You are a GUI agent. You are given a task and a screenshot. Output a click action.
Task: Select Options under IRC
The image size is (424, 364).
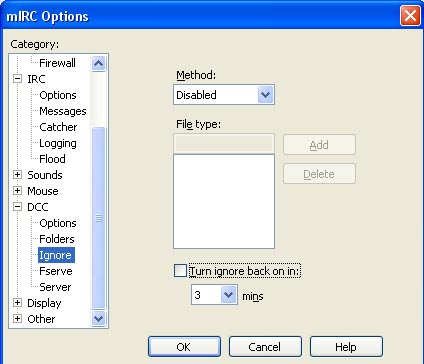pos(58,95)
